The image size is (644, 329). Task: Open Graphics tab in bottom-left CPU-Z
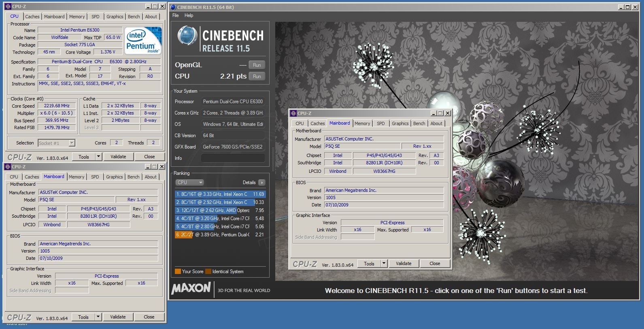point(115,177)
